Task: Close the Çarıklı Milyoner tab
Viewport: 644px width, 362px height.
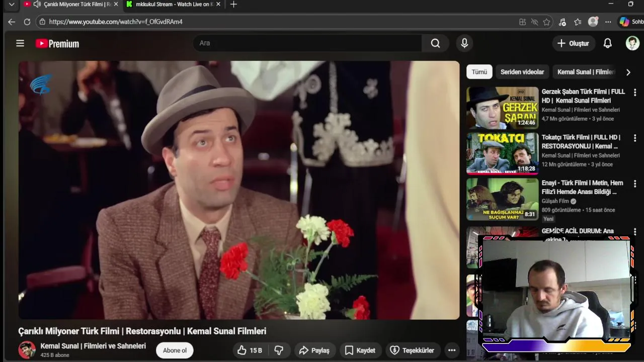Action: click(116, 4)
